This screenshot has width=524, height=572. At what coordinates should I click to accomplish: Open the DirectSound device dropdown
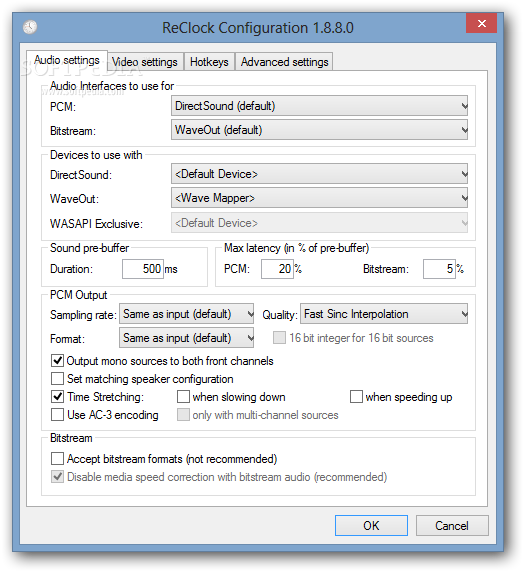[x=319, y=174]
